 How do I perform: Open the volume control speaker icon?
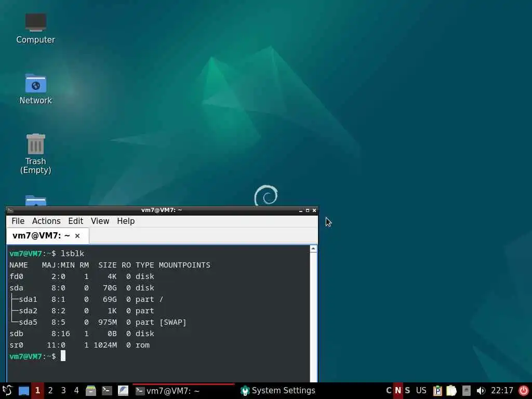point(481,391)
